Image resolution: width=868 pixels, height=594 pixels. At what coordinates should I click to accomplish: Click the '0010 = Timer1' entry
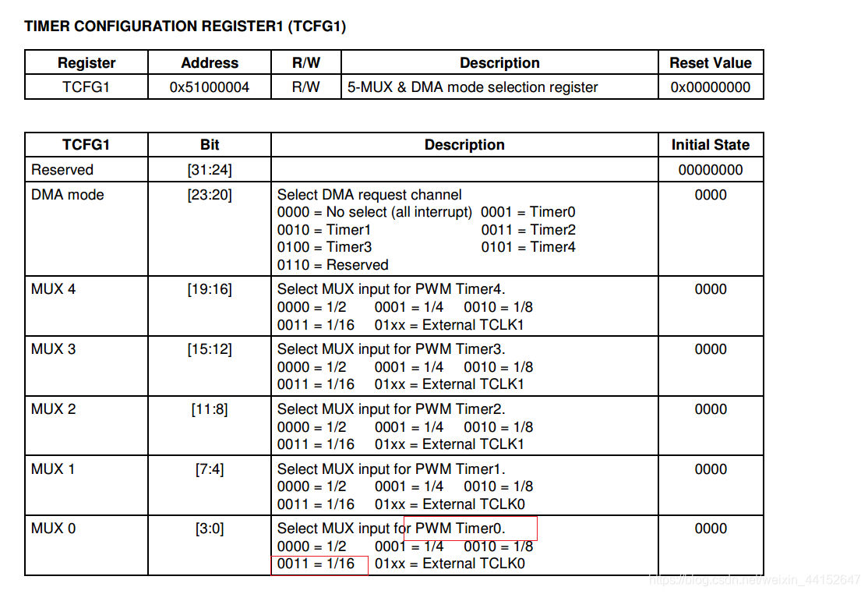[324, 230]
